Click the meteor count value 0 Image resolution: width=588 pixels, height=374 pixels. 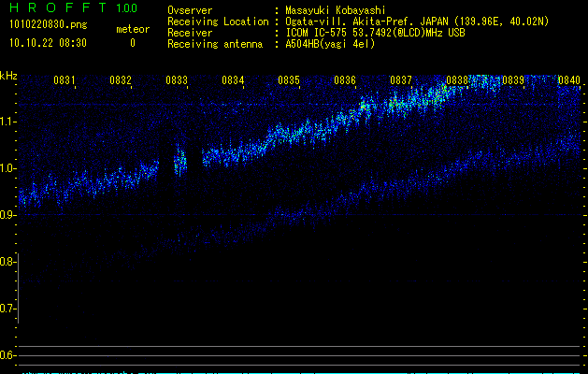point(133,43)
